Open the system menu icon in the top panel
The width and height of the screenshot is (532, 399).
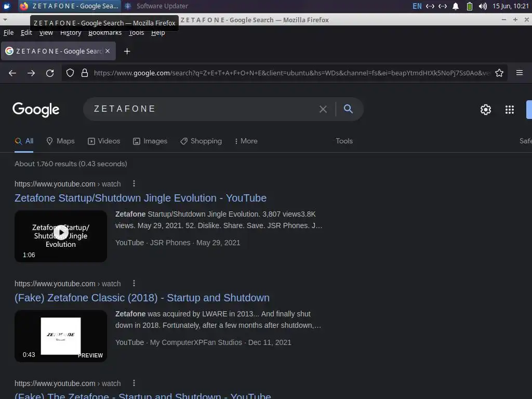[7, 6]
